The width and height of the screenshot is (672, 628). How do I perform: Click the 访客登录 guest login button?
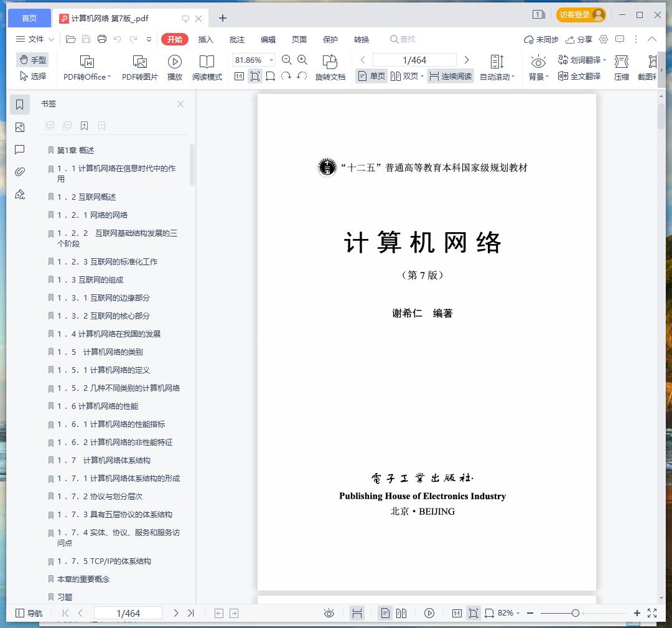(x=581, y=15)
